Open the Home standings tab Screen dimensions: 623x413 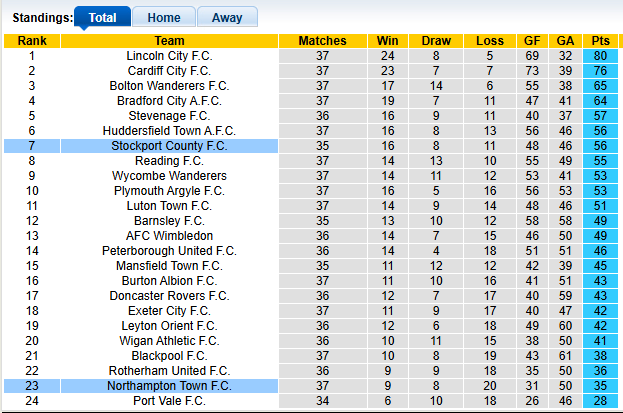coord(163,17)
